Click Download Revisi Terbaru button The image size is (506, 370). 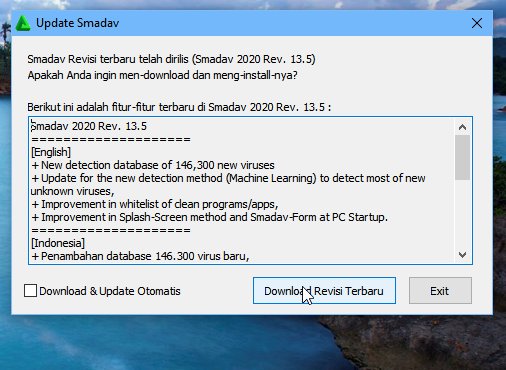324,291
